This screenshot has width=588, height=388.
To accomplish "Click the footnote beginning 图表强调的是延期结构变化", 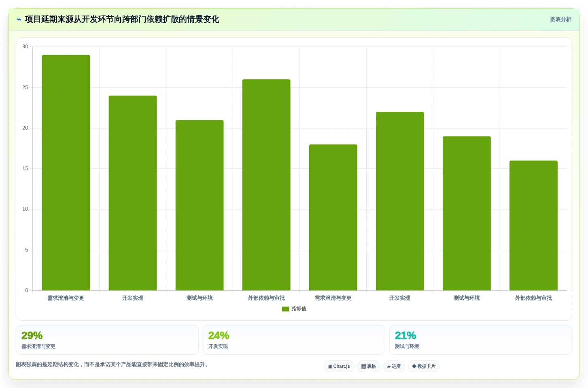I will (x=112, y=365).
